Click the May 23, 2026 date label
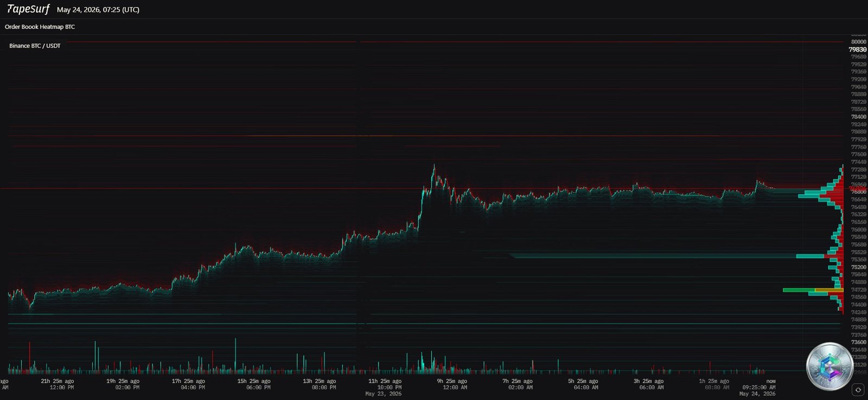868x400 pixels. coord(384,393)
